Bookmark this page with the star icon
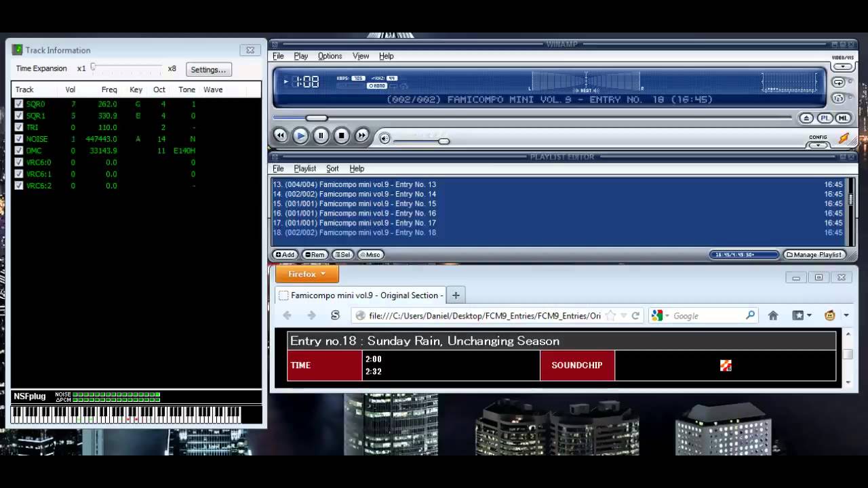The height and width of the screenshot is (488, 868). coord(610,315)
